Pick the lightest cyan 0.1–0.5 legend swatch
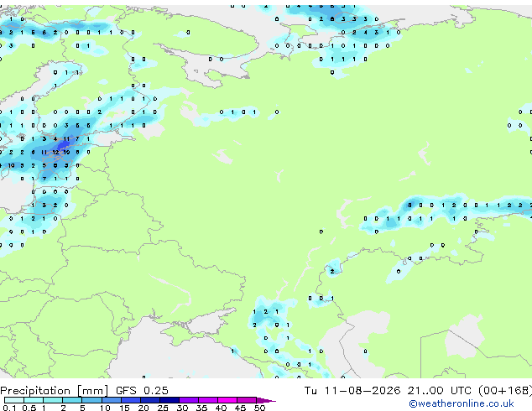The image size is (532, 411). 14,400
